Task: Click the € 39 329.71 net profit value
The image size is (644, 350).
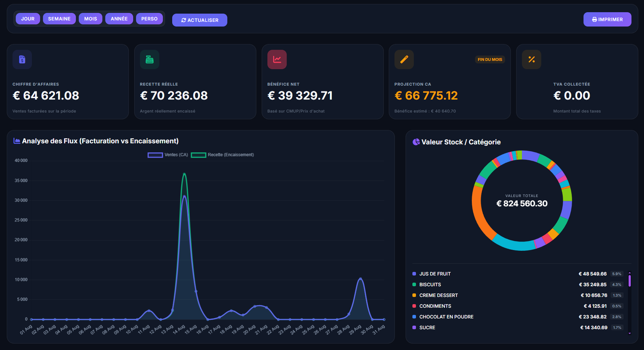Action: point(300,95)
